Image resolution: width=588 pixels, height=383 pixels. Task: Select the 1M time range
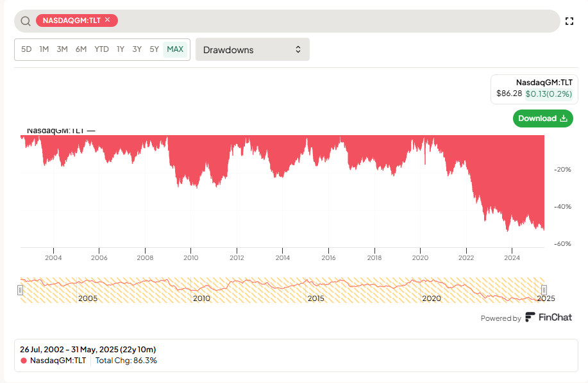pos(44,49)
